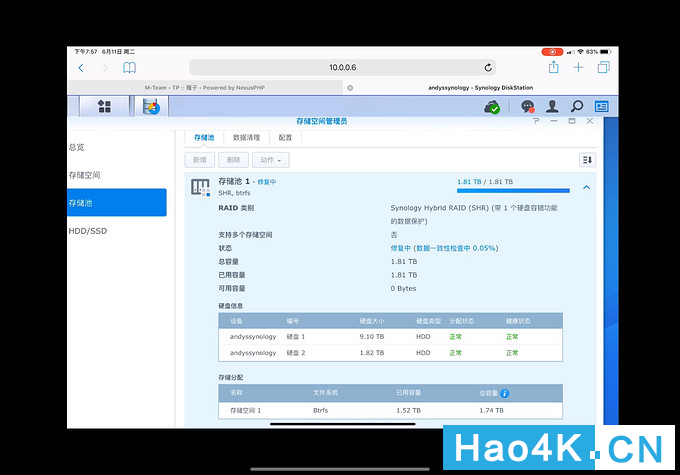Click the storage pool 1 icon
This screenshot has width=680, height=475.
200,187
